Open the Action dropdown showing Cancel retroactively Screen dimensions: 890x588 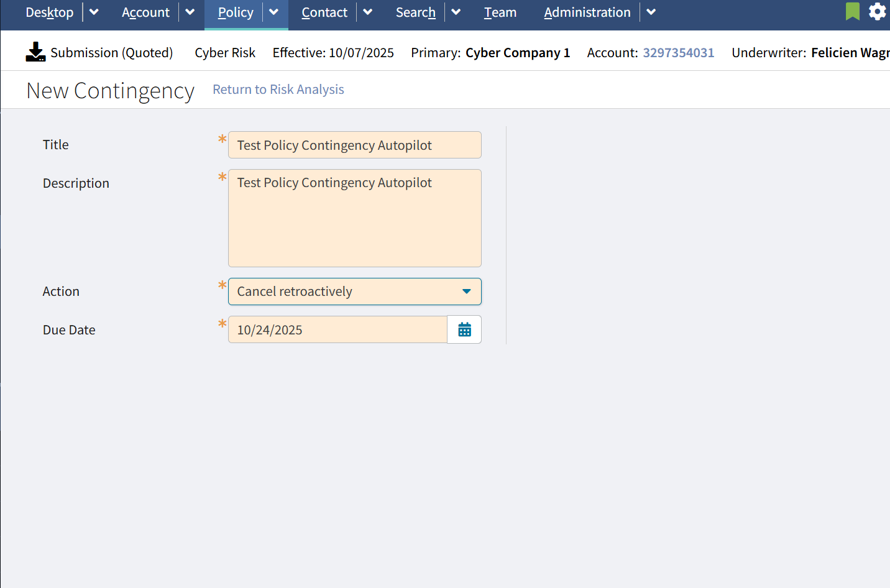coord(354,291)
